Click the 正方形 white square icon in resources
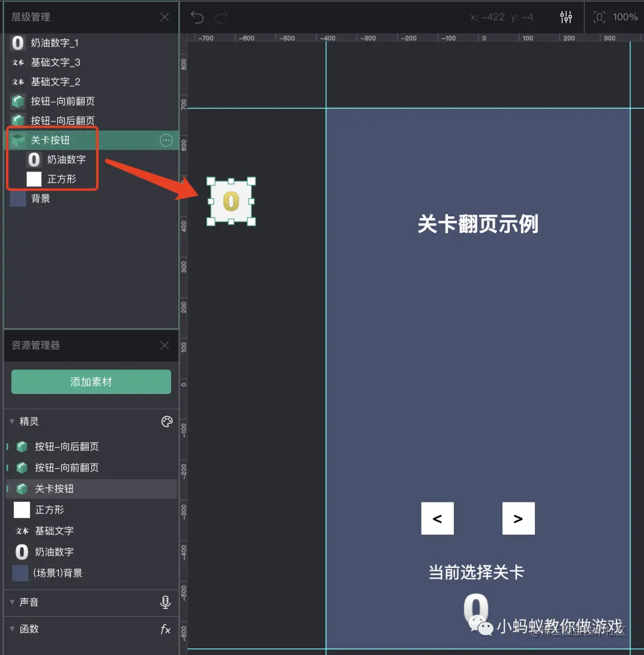Viewport: 644px width, 655px height. (x=21, y=510)
